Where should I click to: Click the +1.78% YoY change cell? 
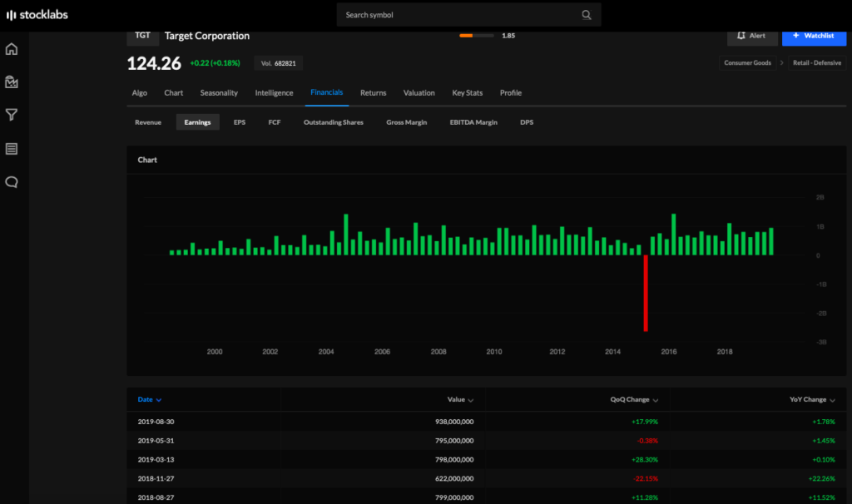click(824, 422)
